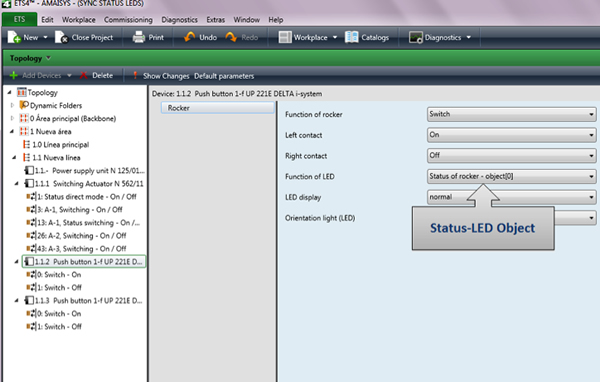Click the Workplace layout icon
This screenshot has width=600, height=382.
click(x=285, y=37)
